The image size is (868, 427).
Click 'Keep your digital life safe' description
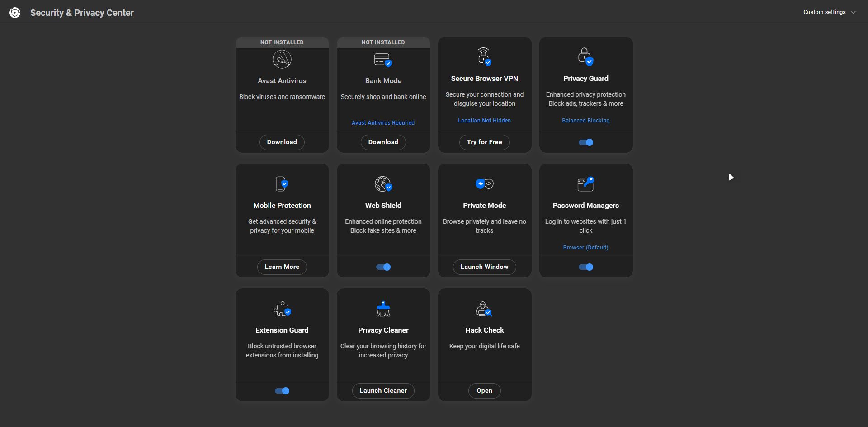[485, 346]
